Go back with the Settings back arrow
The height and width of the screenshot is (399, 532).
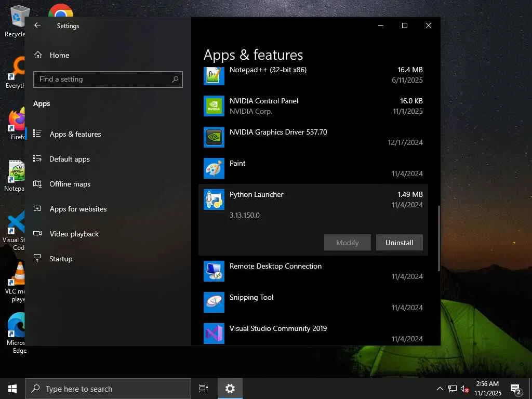tap(37, 25)
